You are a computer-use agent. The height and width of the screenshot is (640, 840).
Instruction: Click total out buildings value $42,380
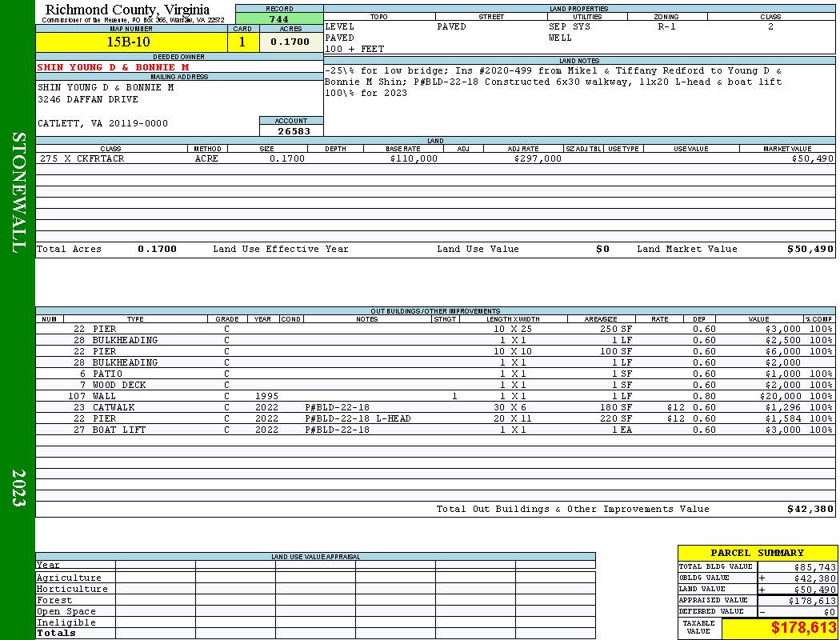pyautogui.click(x=810, y=510)
